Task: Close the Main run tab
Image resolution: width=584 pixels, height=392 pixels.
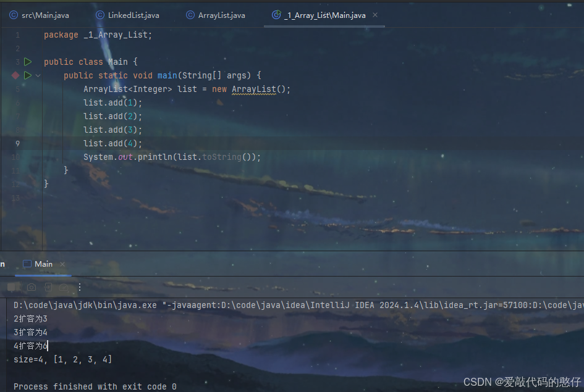Action: [x=62, y=264]
